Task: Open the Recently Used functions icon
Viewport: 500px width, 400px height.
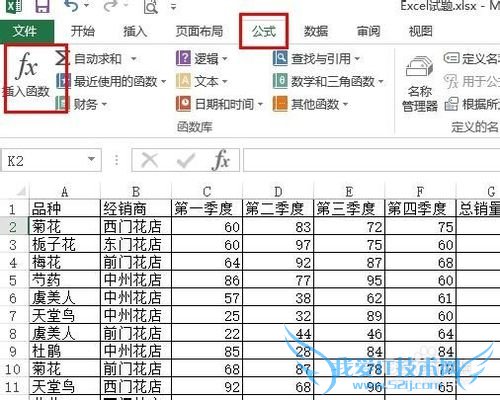Action: point(62,81)
